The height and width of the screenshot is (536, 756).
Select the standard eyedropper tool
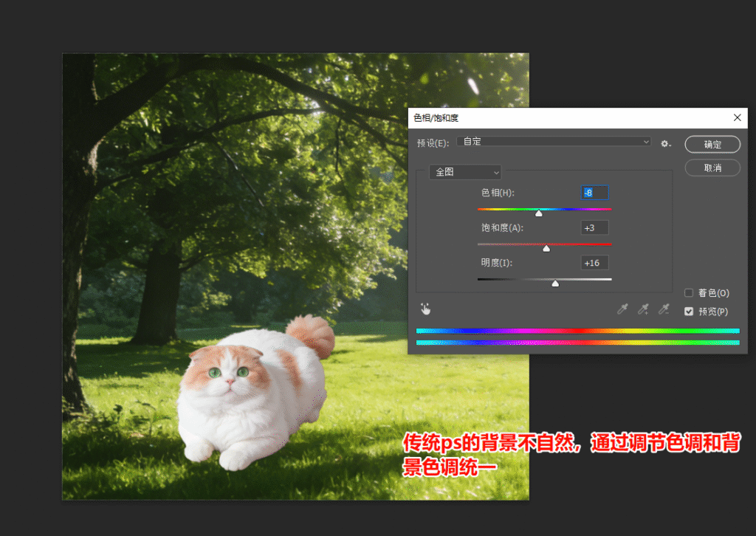[x=622, y=309]
